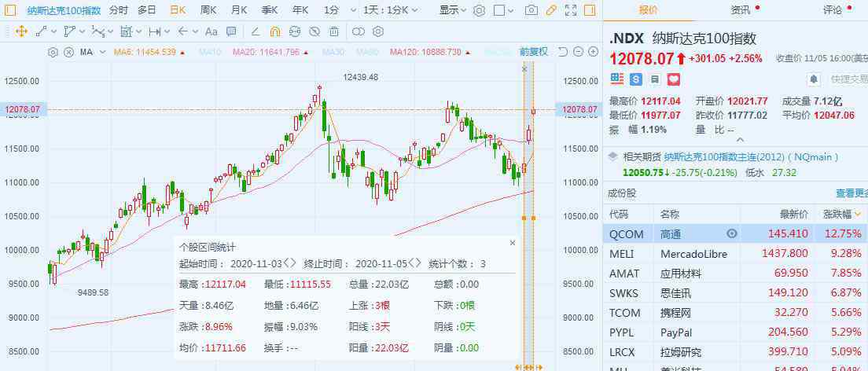Select the pencil brush tool
868x371 pixels.
pyautogui.click(x=256, y=31)
